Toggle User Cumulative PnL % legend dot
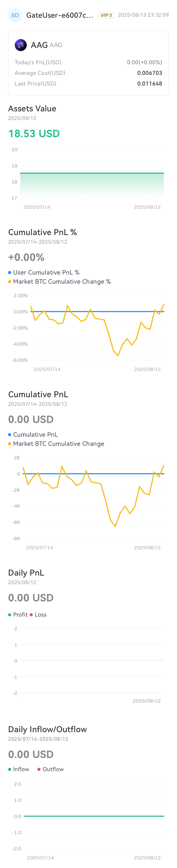177x868 pixels. (x=10, y=272)
